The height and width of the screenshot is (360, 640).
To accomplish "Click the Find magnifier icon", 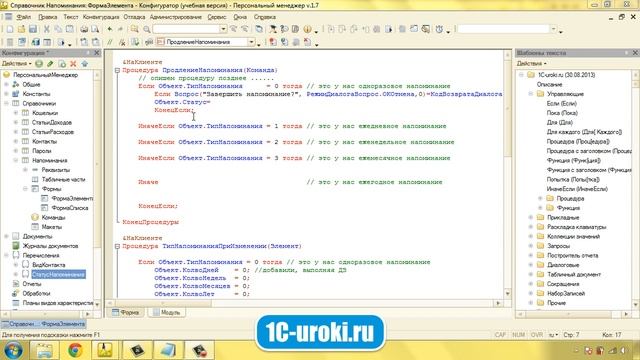I will click(x=147, y=29).
